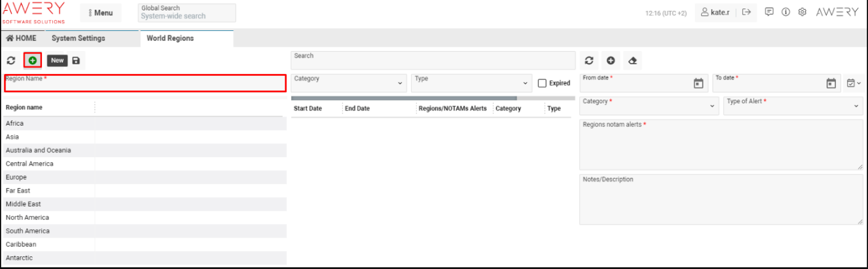Open the date preset dropdown after To date
The width and height of the screenshot is (868, 269).
(853, 83)
